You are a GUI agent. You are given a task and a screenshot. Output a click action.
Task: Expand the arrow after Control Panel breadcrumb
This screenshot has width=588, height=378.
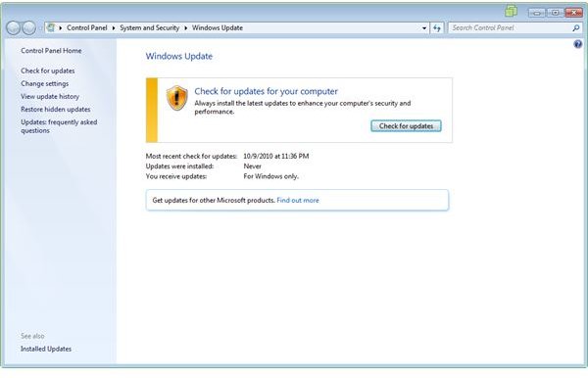click(114, 28)
